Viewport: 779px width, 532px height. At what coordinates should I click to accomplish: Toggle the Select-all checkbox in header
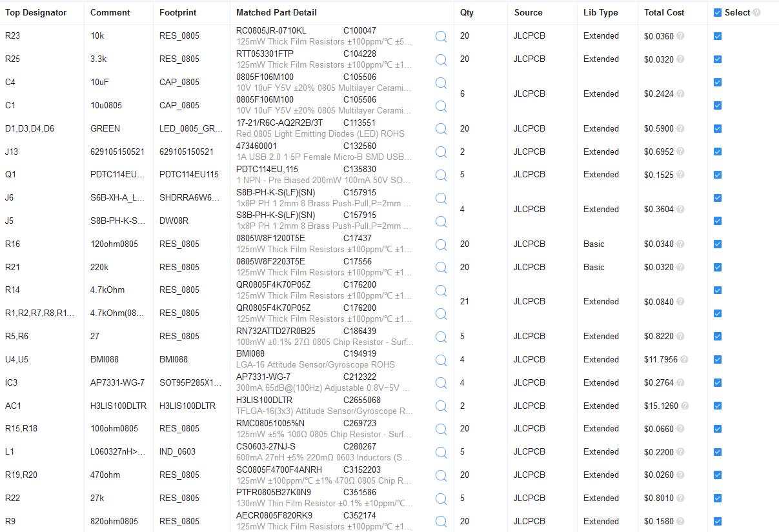click(718, 12)
